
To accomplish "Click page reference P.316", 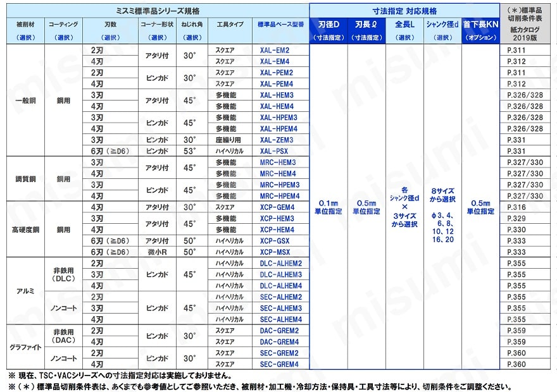I will point(516,207).
